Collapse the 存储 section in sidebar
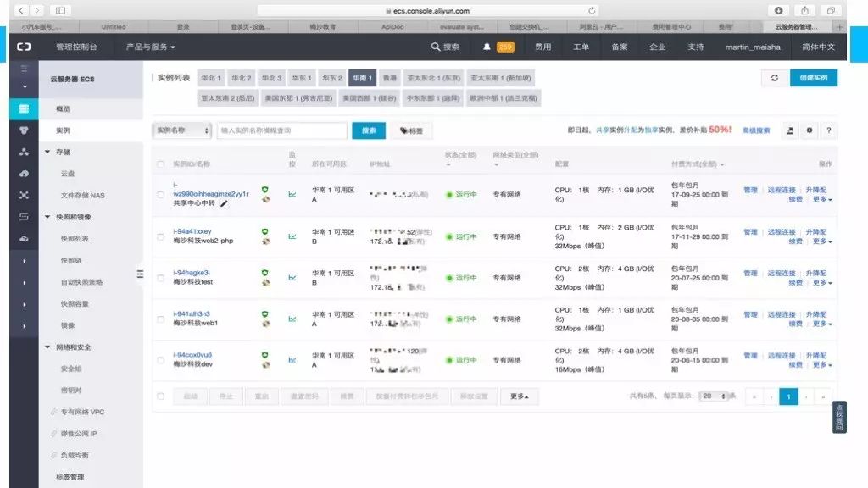868x488 pixels. coord(47,152)
